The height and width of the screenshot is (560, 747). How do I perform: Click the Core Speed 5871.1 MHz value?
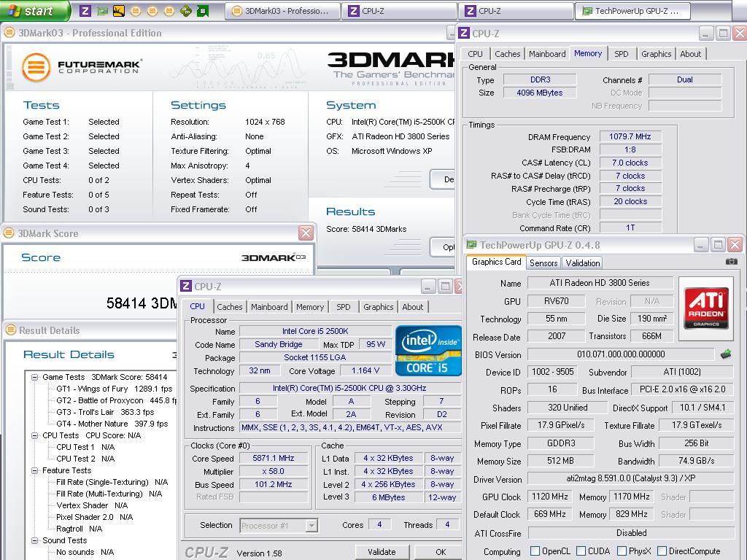274,458
